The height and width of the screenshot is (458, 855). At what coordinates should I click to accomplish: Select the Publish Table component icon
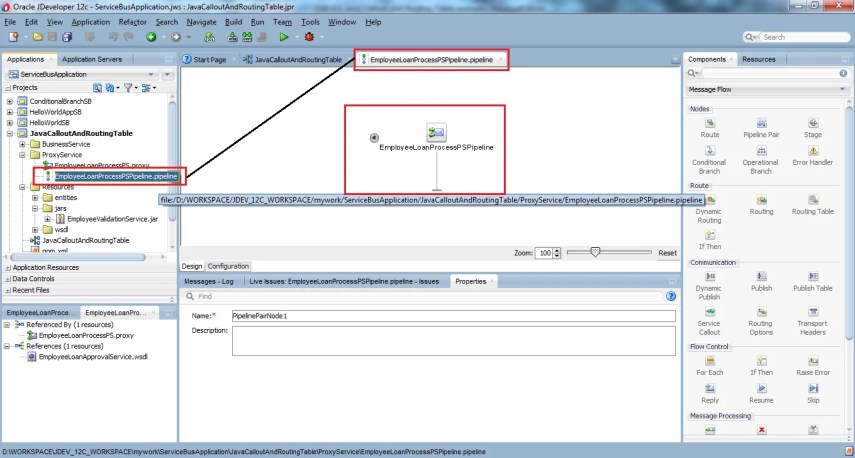[812, 277]
